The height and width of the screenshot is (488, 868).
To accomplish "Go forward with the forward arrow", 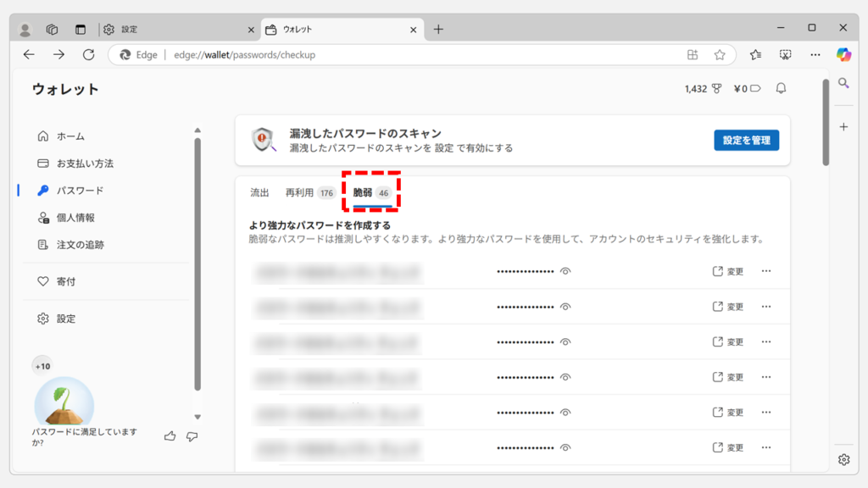I will click(58, 55).
